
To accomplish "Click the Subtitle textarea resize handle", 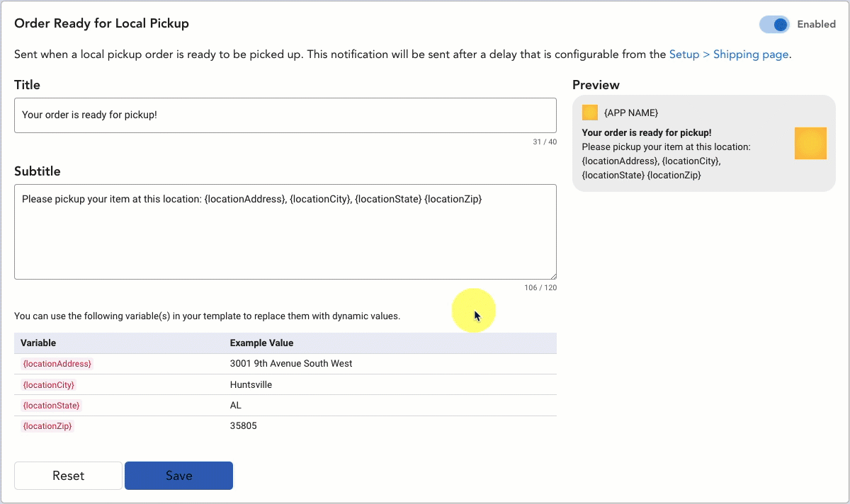I will click(552, 275).
